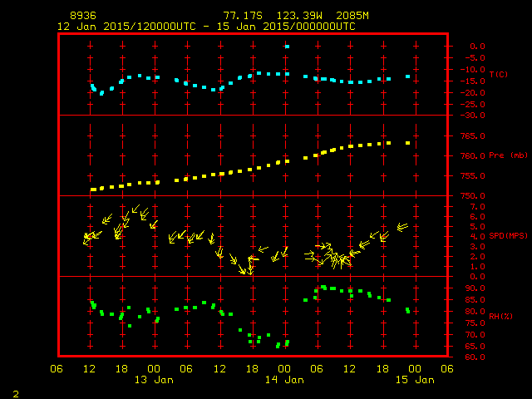Click the page number 2 at bottom left
Viewport: 532px width, 399px height.
coord(16,394)
